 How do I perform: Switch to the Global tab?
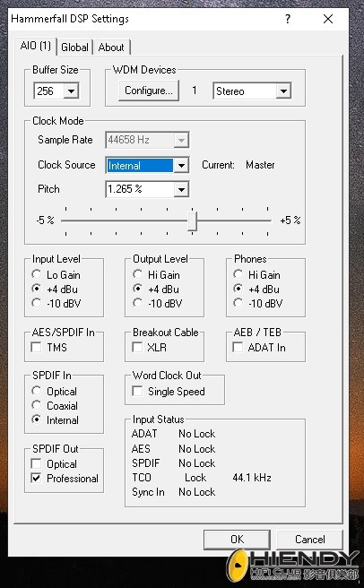tap(74, 48)
